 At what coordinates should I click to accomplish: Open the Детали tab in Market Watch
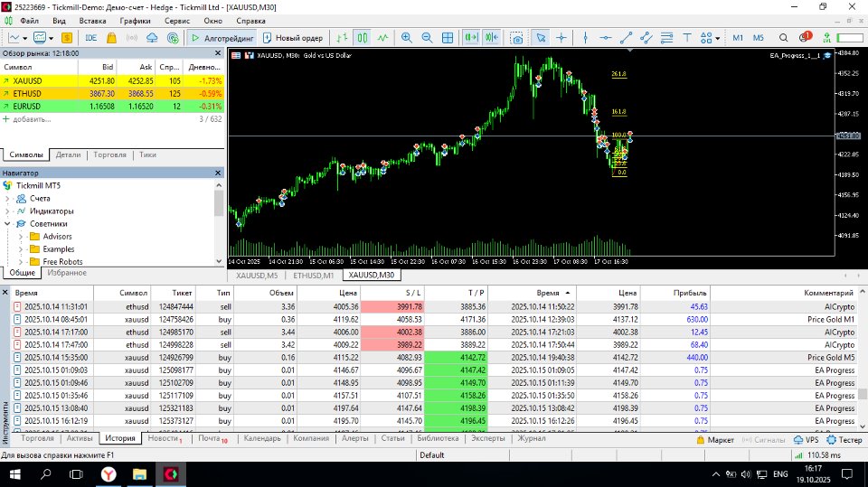pos(68,155)
